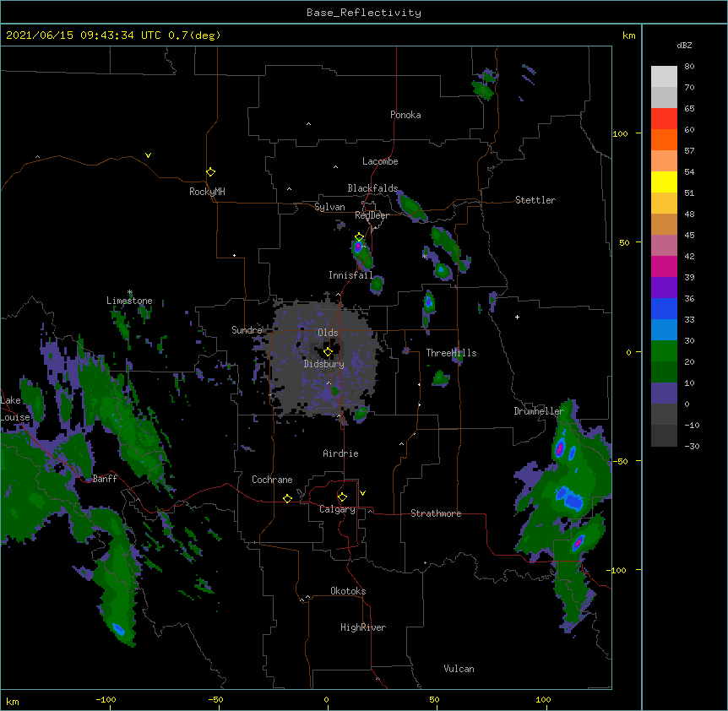Screen dimensions: 728x711
Task: Click the Drumheller label
Action: tap(539, 411)
